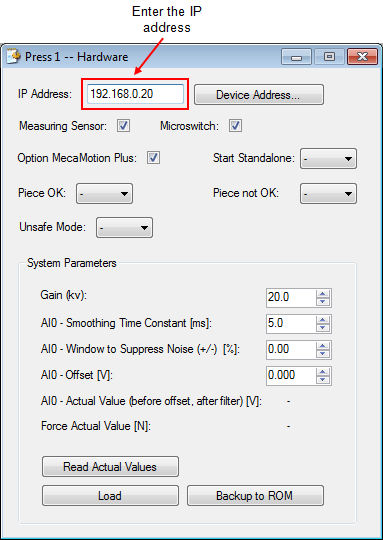Maximize the Press 1 Hardware window
Image resolution: width=383 pixels, height=540 pixels.
point(330,57)
